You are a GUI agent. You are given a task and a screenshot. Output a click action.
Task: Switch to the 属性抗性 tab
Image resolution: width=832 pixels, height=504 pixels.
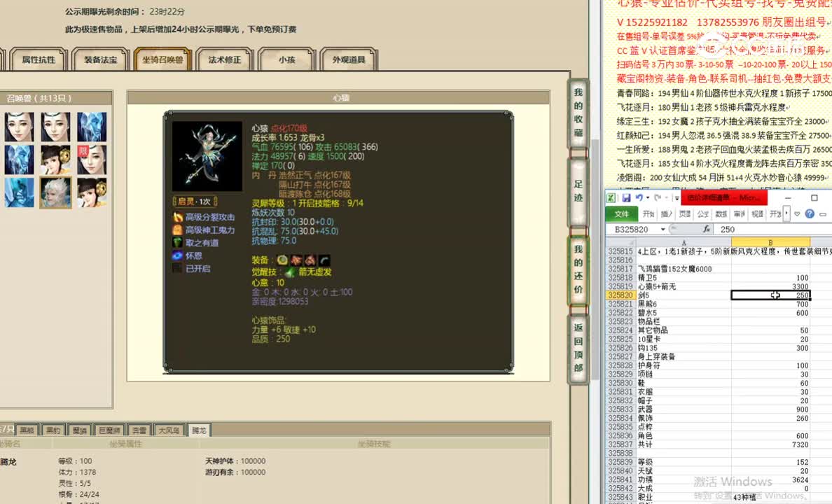click(38, 59)
